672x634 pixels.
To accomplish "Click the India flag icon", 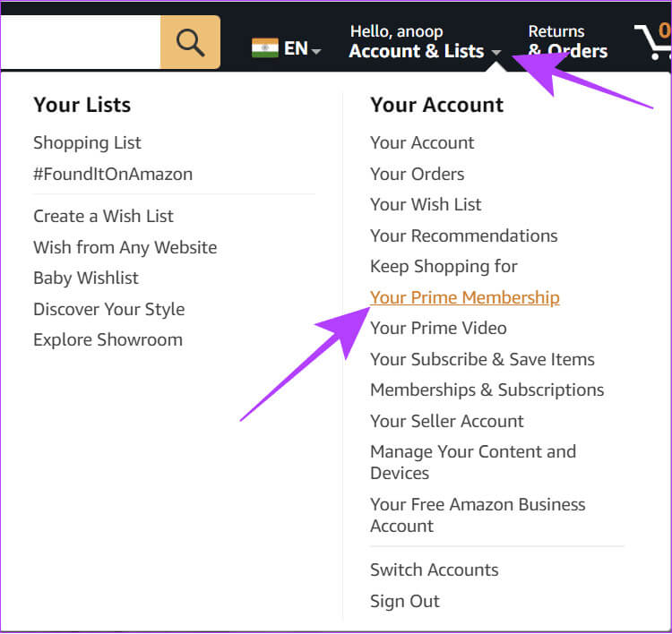I will tap(265, 47).
